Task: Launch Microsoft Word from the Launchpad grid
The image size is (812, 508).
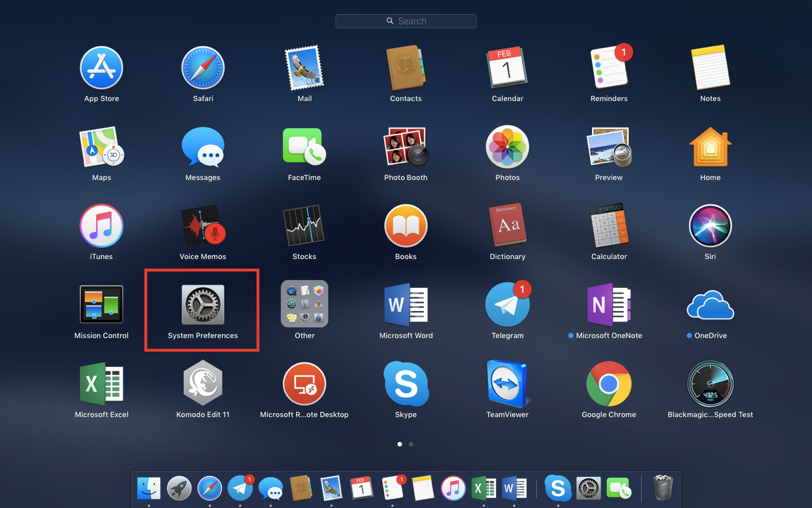Action: click(406, 304)
